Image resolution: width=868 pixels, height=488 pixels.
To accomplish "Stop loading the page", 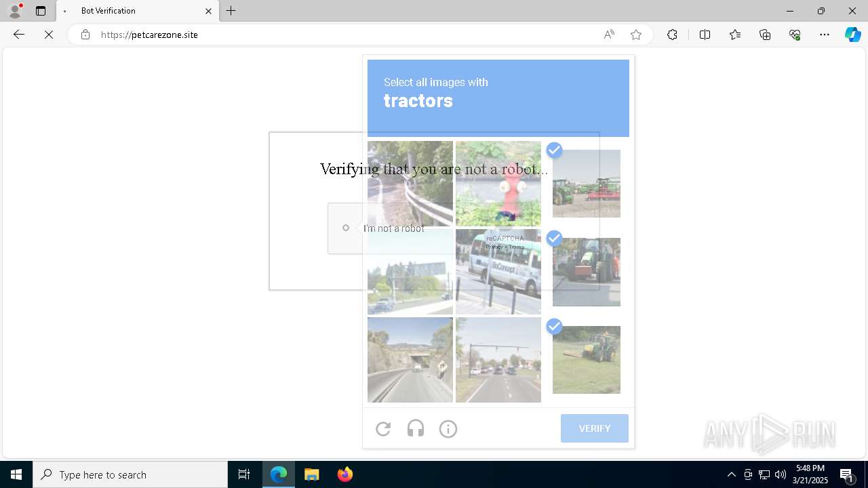I will point(49,35).
